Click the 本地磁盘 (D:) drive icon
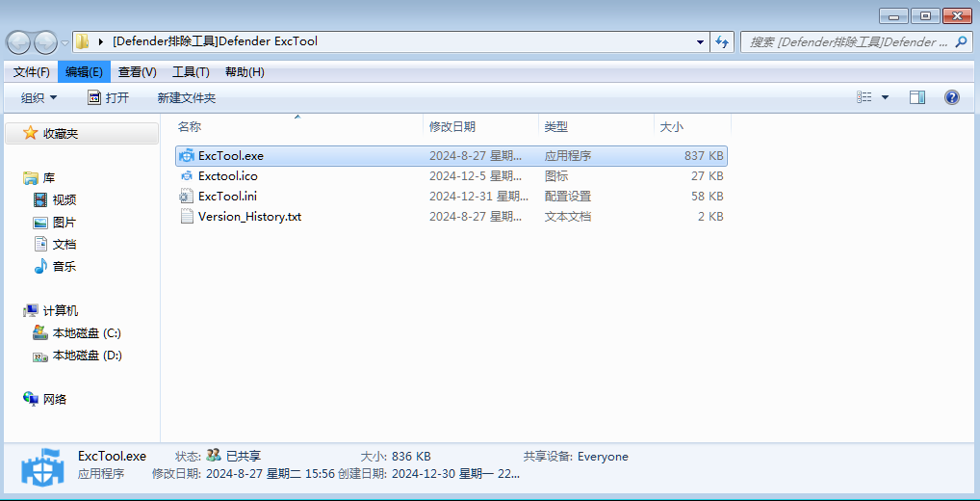 coord(40,356)
